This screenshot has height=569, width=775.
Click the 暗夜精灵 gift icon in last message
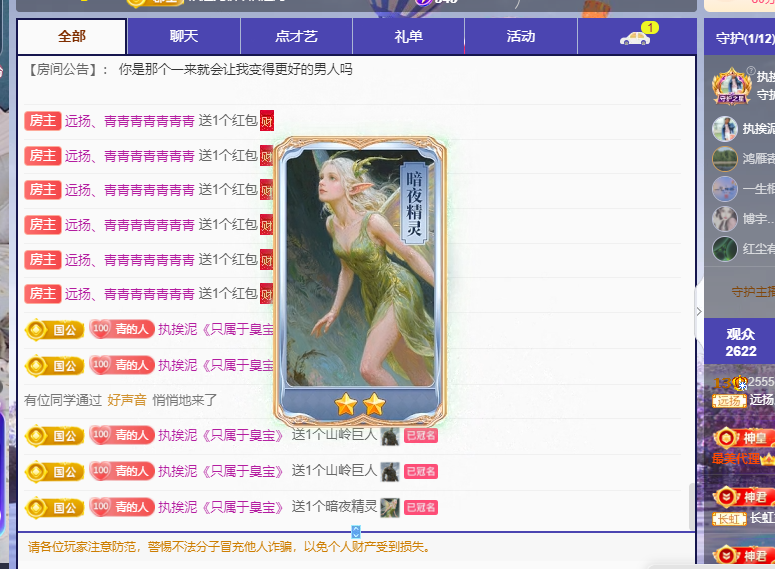pos(390,507)
